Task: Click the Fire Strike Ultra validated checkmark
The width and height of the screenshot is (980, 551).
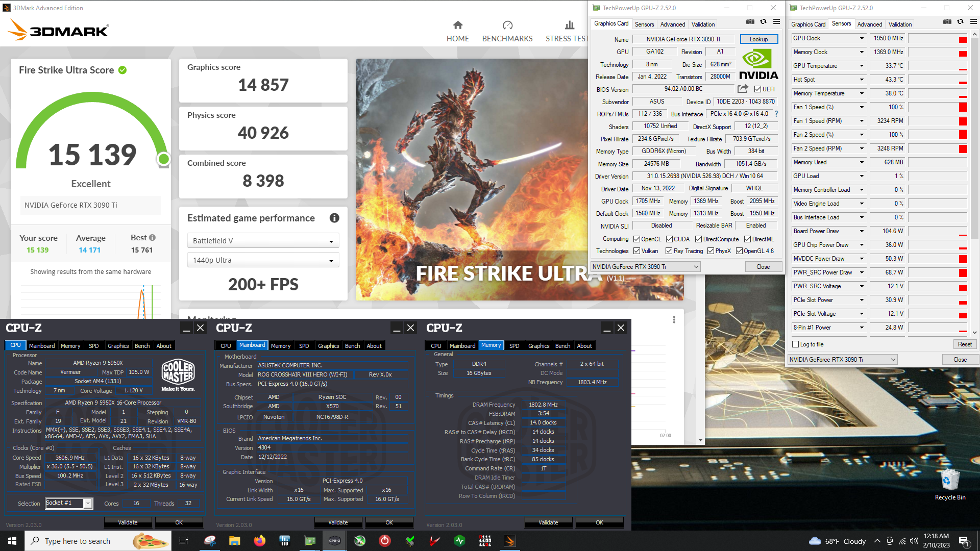Action: pyautogui.click(x=122, y=70)
